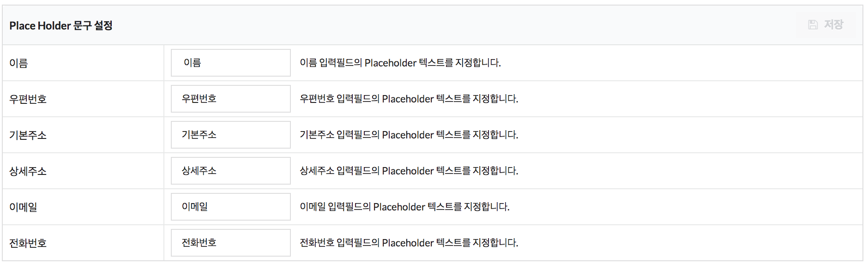This screenshot has height=264, width=868.
Task: Click the 이메일 row label
Action: [23, 207]
